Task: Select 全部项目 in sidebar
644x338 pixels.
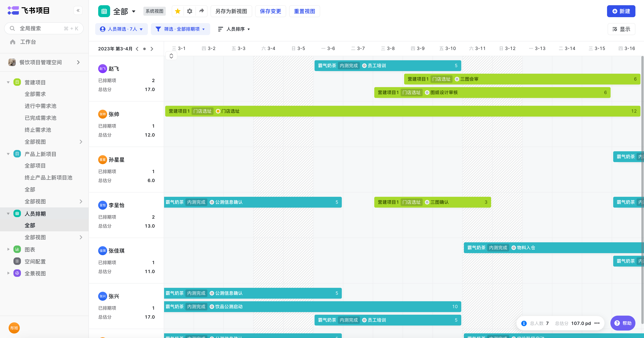Action: point(35,166)
